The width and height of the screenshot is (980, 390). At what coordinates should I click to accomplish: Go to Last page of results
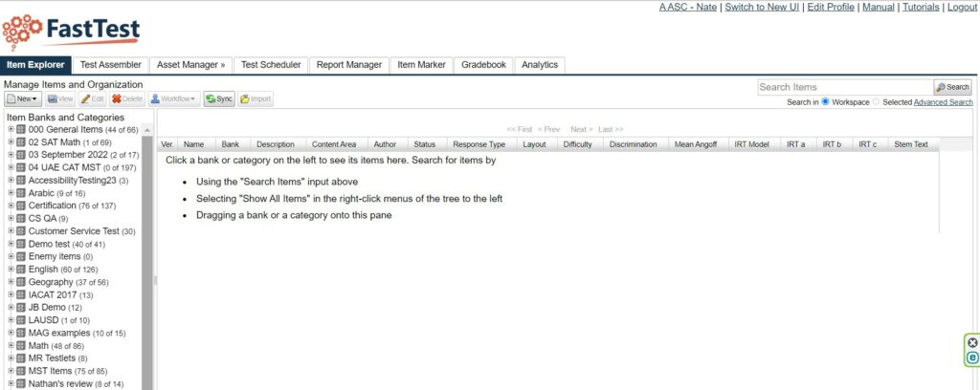[x=611, y=129]
